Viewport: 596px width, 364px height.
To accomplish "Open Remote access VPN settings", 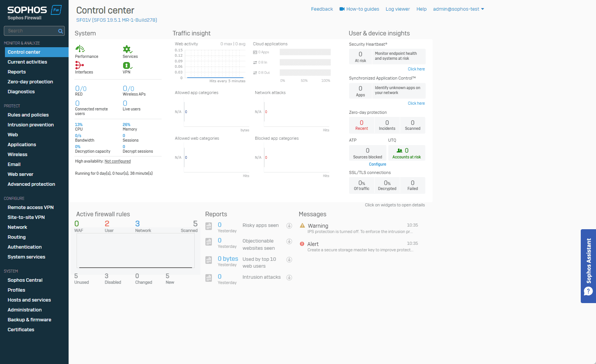I will [x=31, y=208].
